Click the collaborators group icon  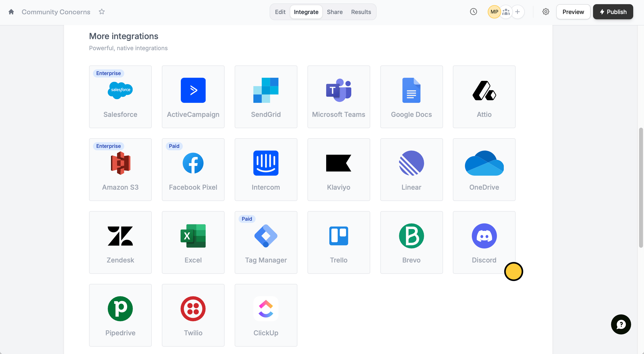pyautogui.click(x=506, y=12)
